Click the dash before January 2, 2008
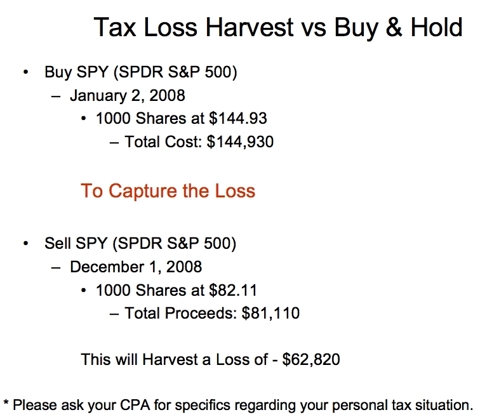This screenshot has height=417, width=480. tap(56, 97)
